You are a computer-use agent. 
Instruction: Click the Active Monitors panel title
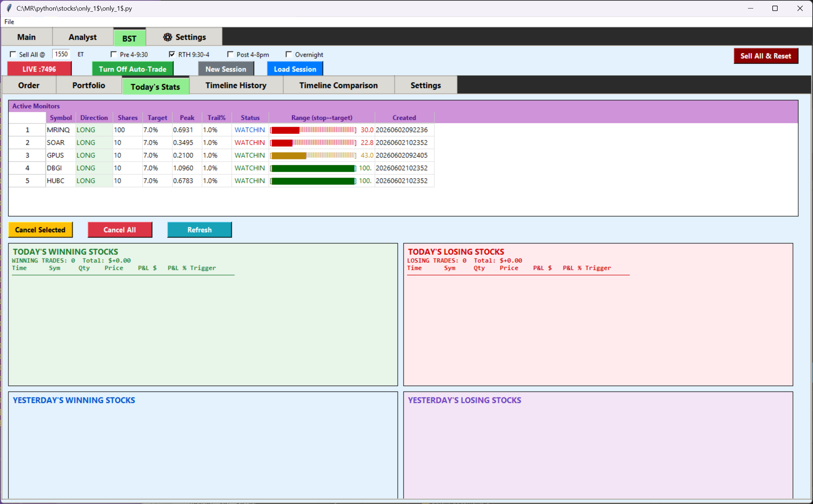click(x=36, y=106)
